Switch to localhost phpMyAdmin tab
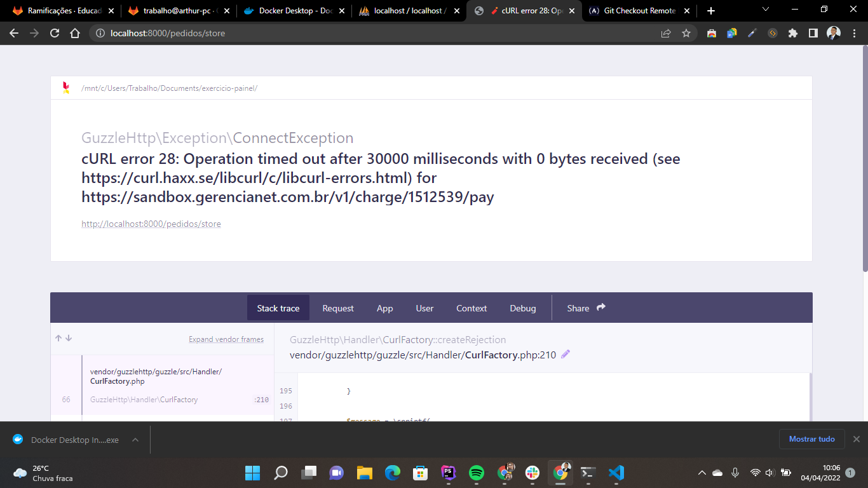 click(x=407, y=11)
